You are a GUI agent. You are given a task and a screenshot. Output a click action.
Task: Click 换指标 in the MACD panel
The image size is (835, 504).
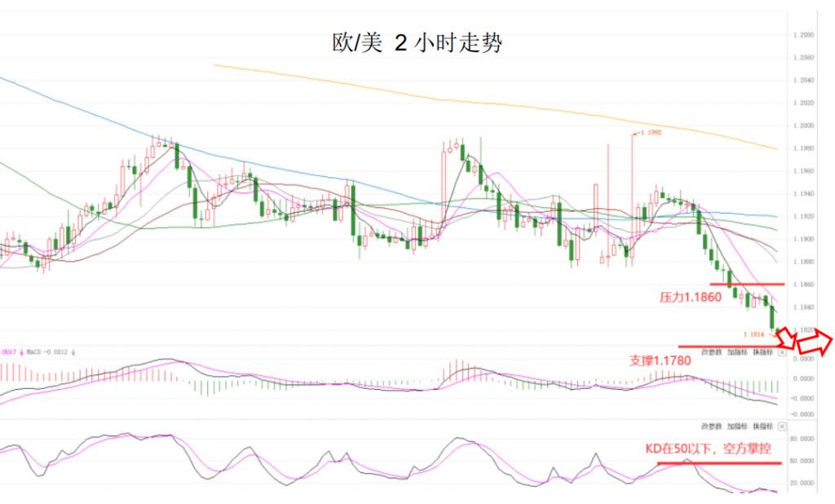(762, 352)
